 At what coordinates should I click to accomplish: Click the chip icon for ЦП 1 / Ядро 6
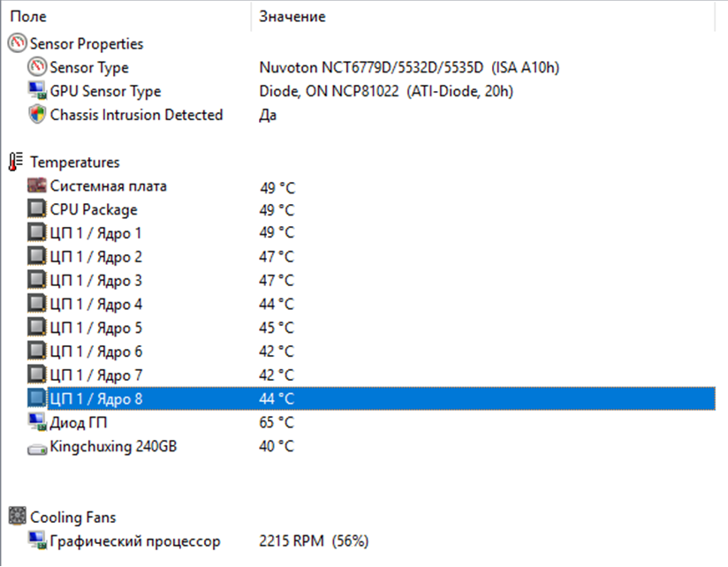click(37, 351)
